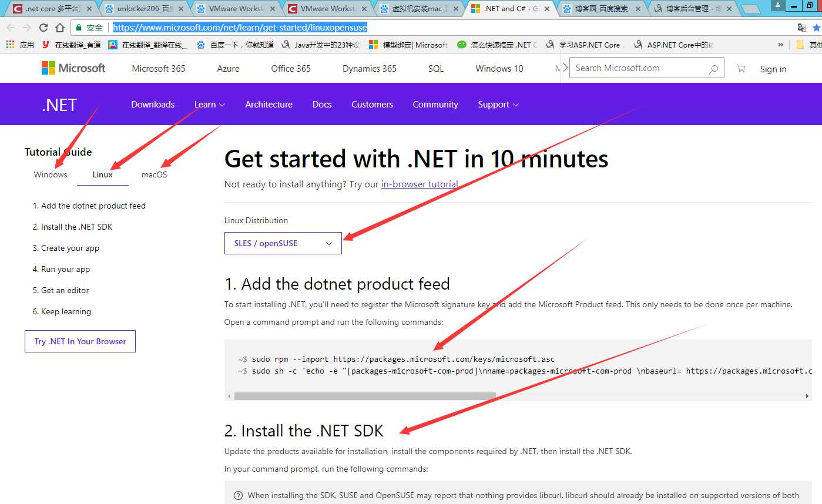Open Customers in the .NET menu

[x=372, y=105]
